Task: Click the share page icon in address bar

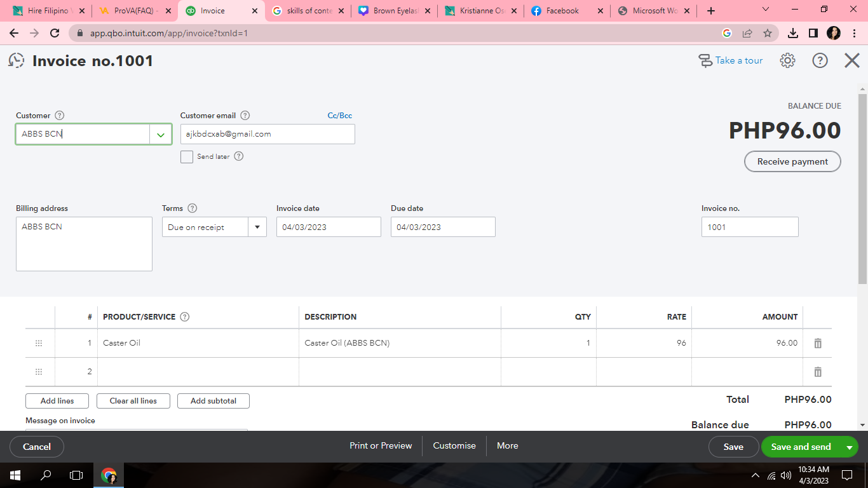Action: 747,33
